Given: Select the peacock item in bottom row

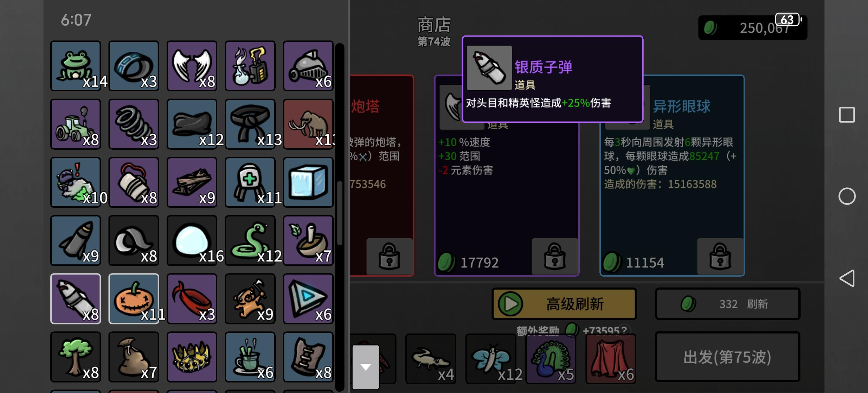Looking at the screenshot, I should point(551,359).
